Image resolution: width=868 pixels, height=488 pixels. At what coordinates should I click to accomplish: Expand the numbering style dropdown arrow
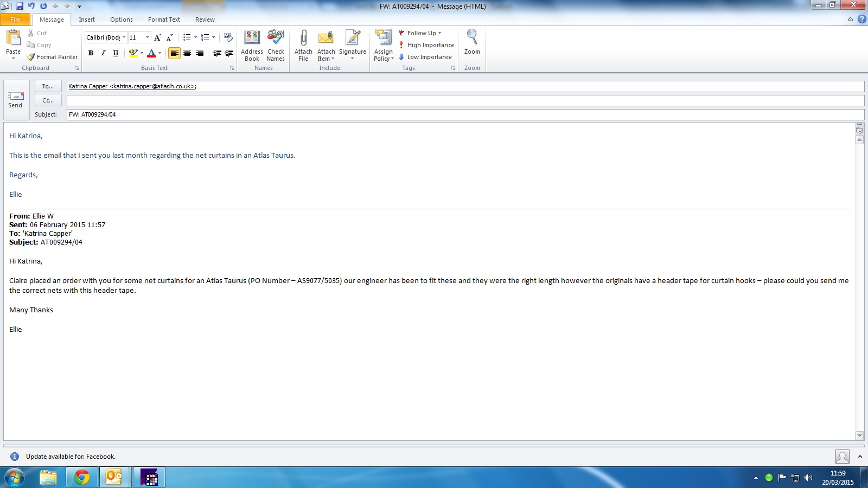click(213, 37)
